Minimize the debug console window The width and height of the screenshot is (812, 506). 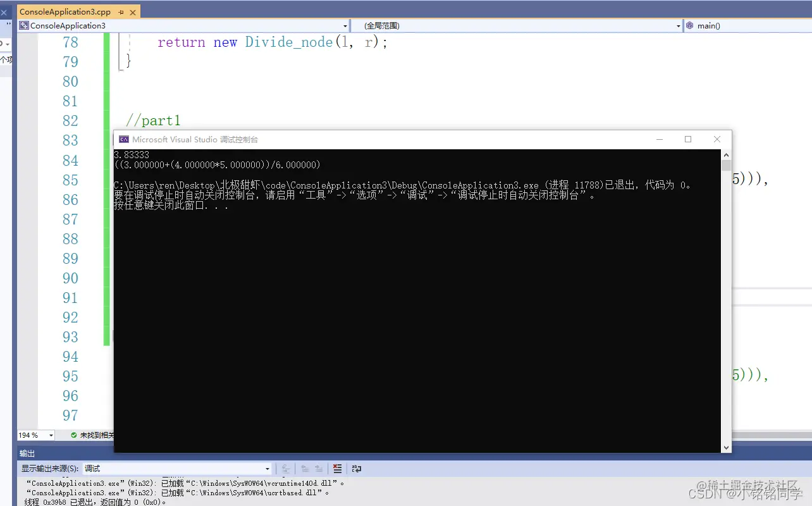coord(659,139)
